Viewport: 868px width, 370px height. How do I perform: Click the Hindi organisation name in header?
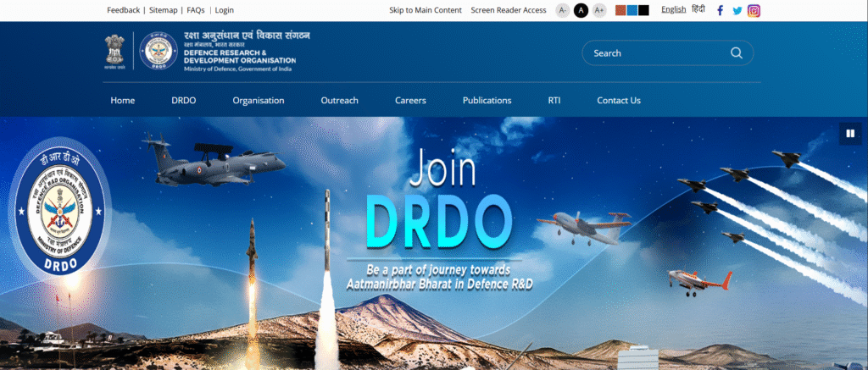(247, 36)
